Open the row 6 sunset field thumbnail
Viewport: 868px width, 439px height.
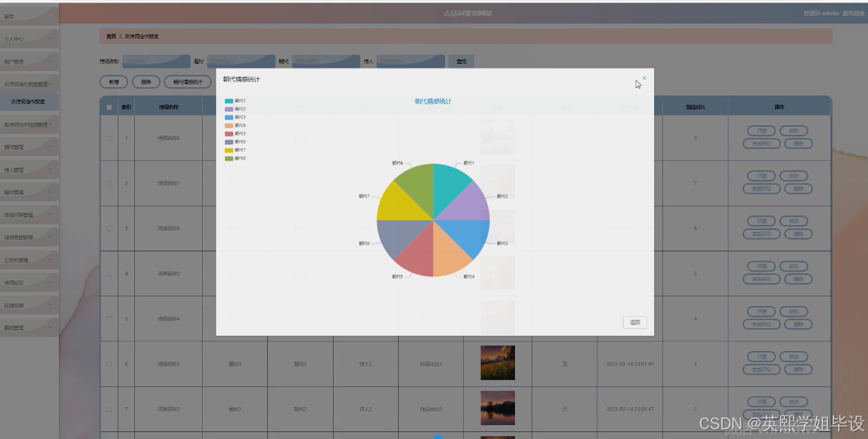pyautogui.click(x=498, y=363)
